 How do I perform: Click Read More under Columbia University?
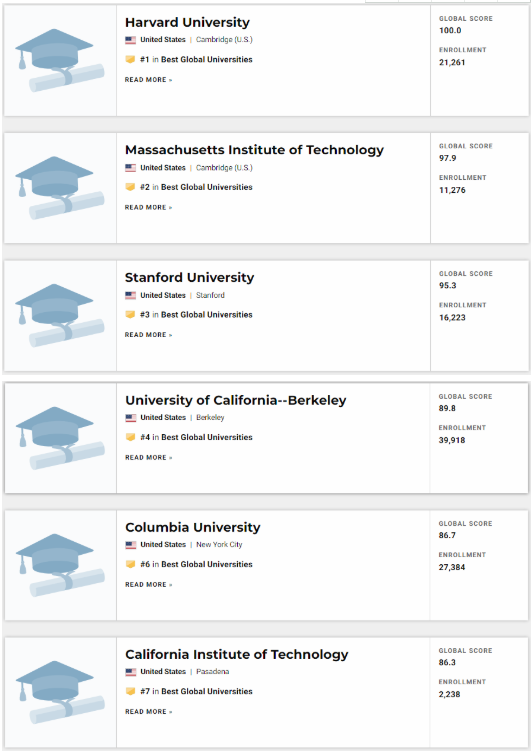pos(149,585)
